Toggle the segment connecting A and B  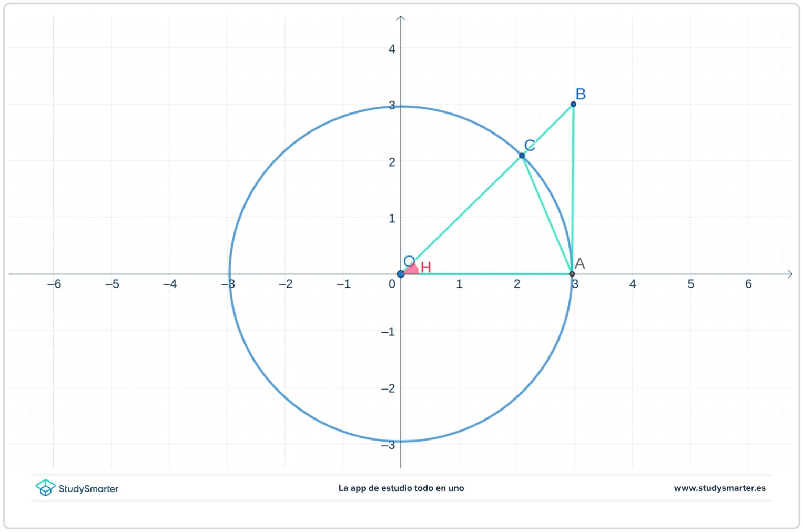coord(573,189)
